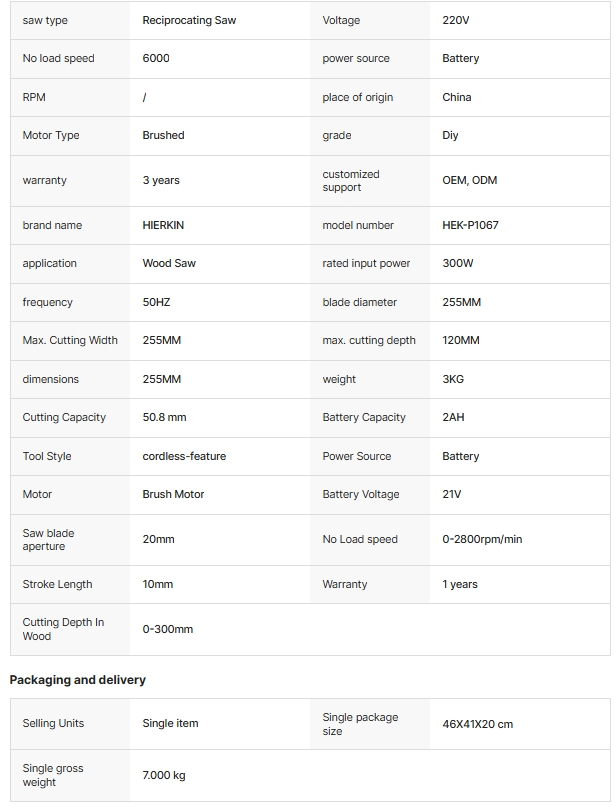Select the 'OEM, ODM' customized support value
Viewport: 616px width, 807px height.
[x=469, y=180]
